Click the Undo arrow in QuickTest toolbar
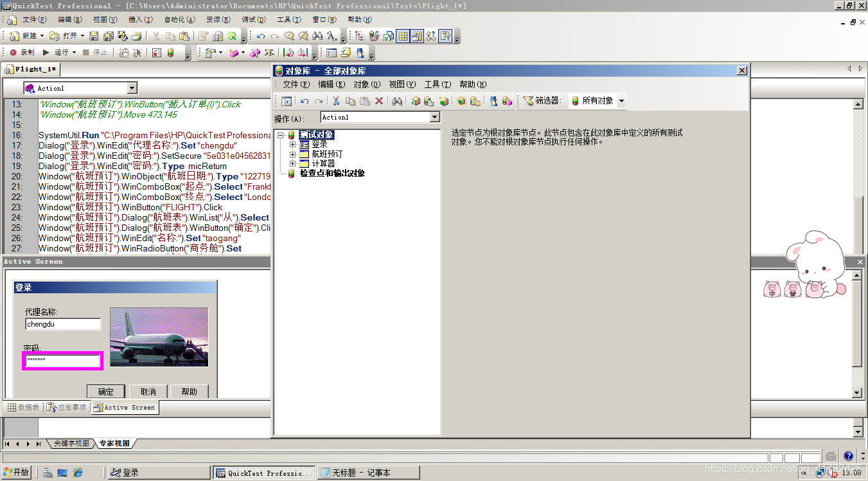Viewport: 868px width, 481px height. coord(261,36)
